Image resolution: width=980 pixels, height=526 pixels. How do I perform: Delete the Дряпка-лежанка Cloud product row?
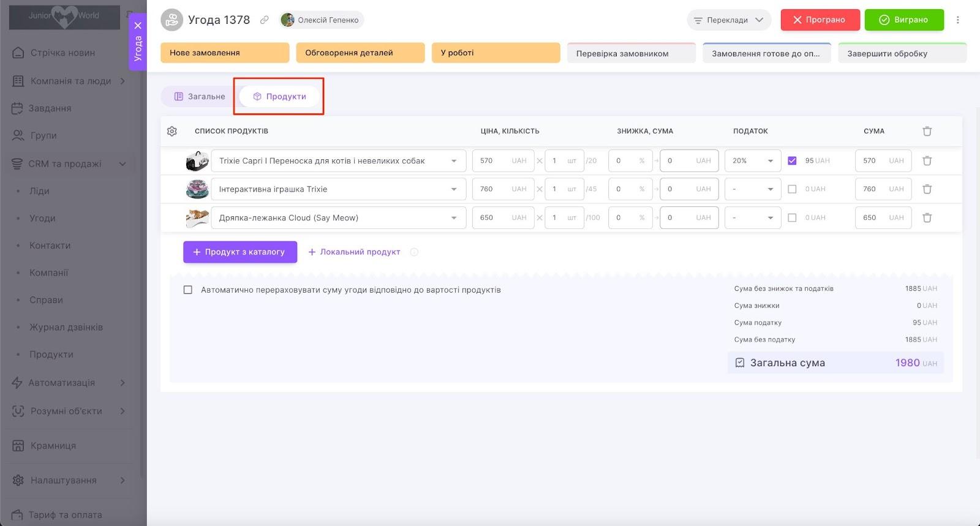pyautogui.click(x=927, y=218)
